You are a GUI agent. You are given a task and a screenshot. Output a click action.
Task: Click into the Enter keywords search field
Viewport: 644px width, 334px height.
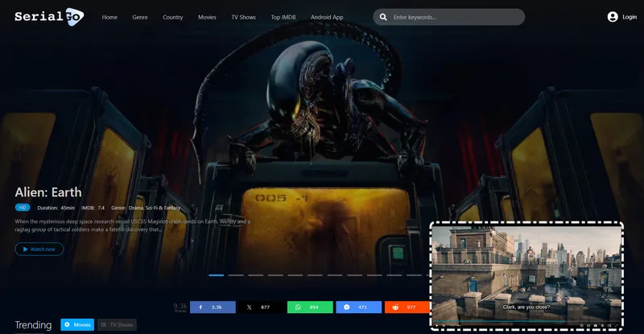pyautogui.click(x=455, y=17)
